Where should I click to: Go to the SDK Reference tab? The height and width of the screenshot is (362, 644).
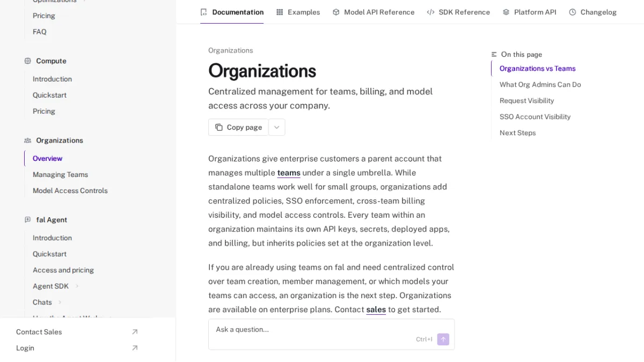tap(458, 12)
